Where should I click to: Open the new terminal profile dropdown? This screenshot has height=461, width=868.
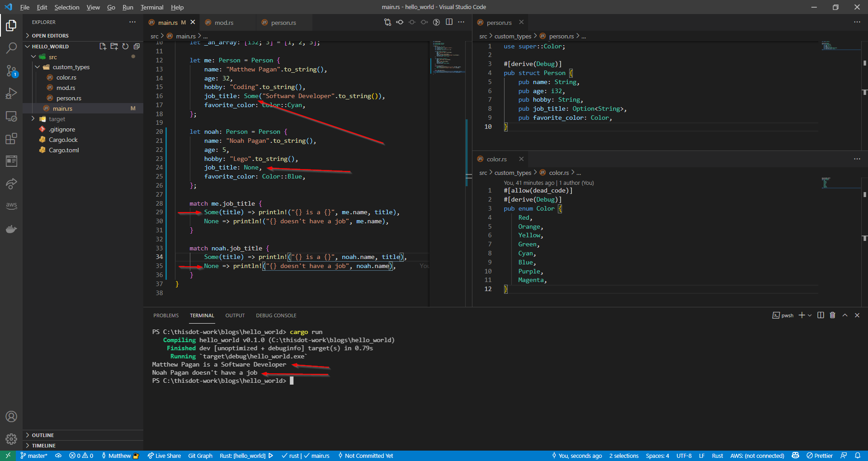coord(810,315)
